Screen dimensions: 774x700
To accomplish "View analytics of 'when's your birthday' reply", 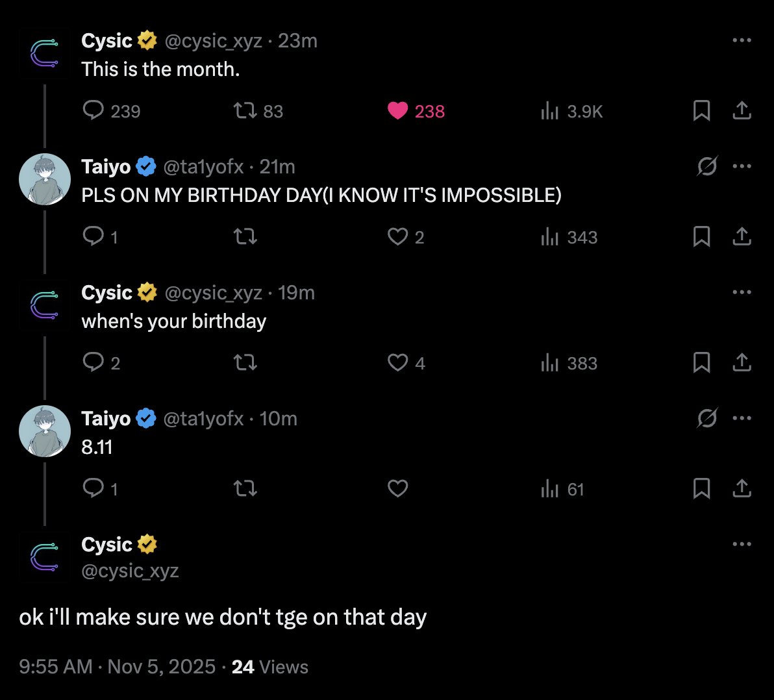I will 569,363.
